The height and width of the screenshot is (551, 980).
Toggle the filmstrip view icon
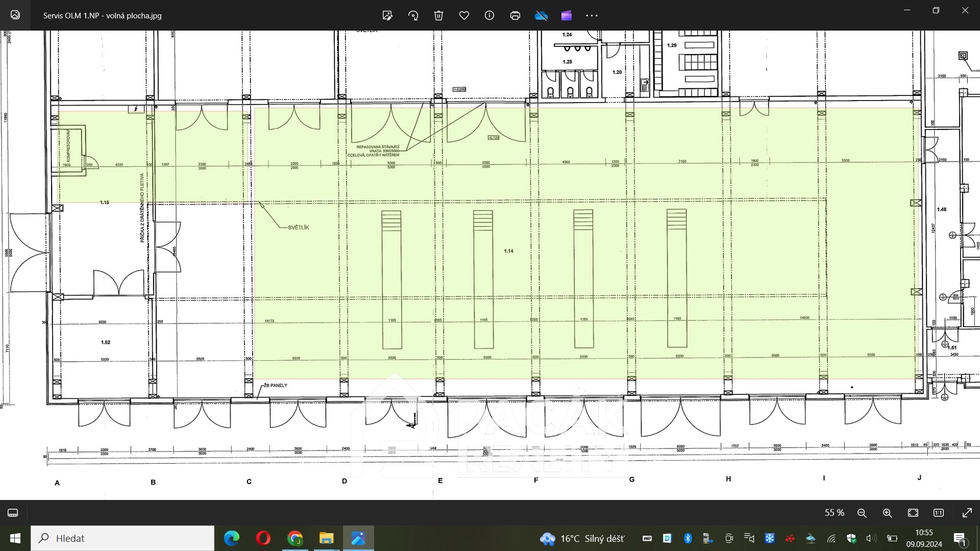pyautogui.click(x=13, y=513)
